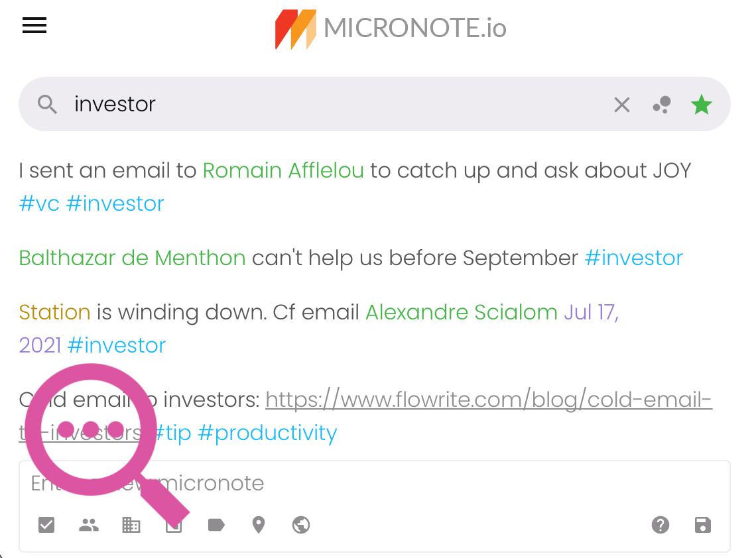Open the help question mark
This screenshot has width=756, height=558.
tap(660, 525)
